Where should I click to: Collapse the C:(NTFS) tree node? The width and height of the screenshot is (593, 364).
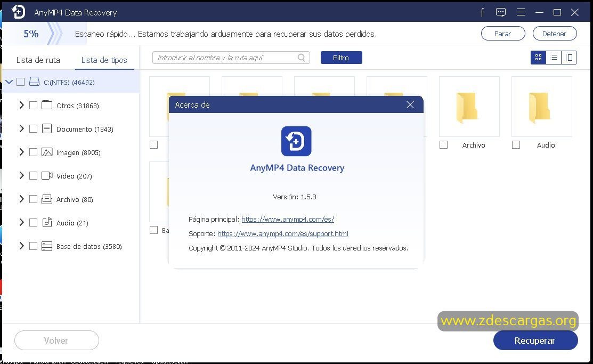(9, 82)
